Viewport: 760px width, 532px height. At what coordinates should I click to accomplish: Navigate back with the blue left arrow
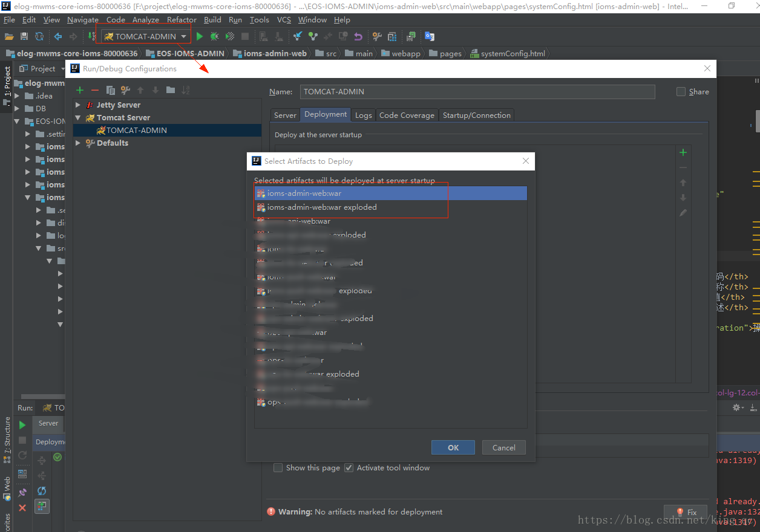pos(58,37)
